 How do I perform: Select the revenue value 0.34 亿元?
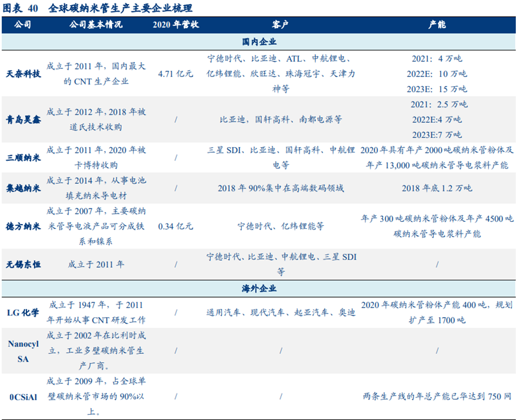(x=175, y=226)
